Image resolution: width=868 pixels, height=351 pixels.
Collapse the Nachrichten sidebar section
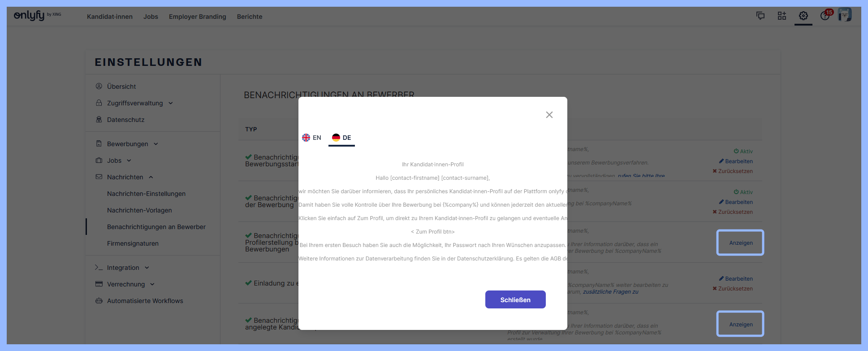[125, 177]
